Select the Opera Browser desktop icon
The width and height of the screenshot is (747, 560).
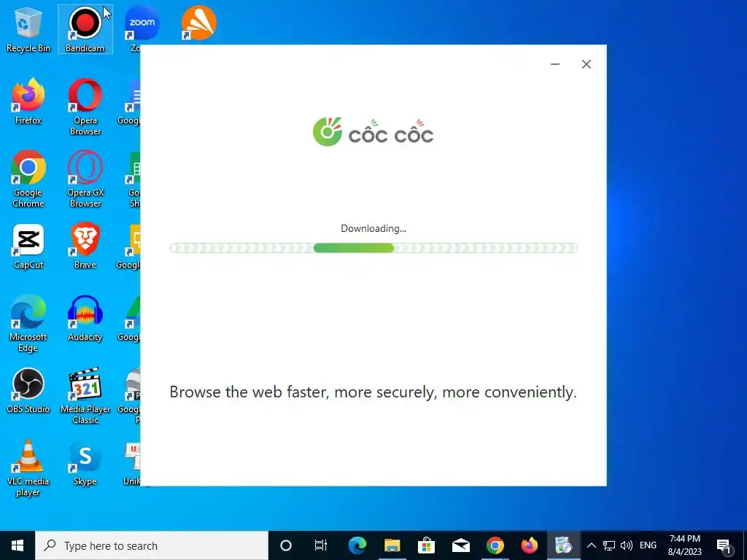[85, 106]
